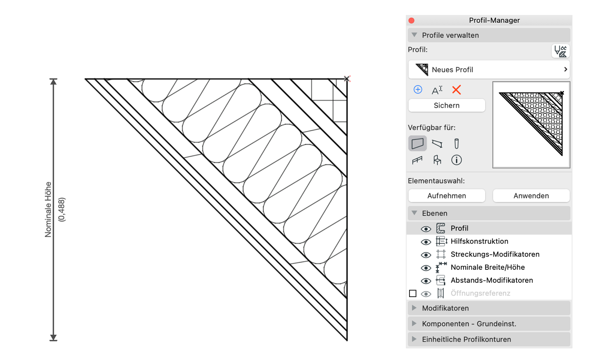
Task: Enable profile for beam elements
Action: [437, 143]
